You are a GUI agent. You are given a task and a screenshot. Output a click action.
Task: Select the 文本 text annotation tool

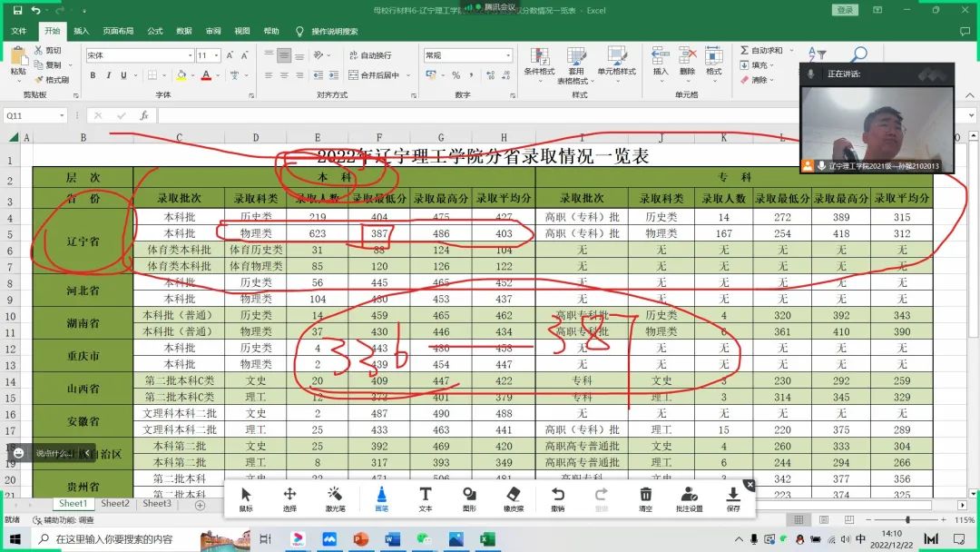coord(426,498)
